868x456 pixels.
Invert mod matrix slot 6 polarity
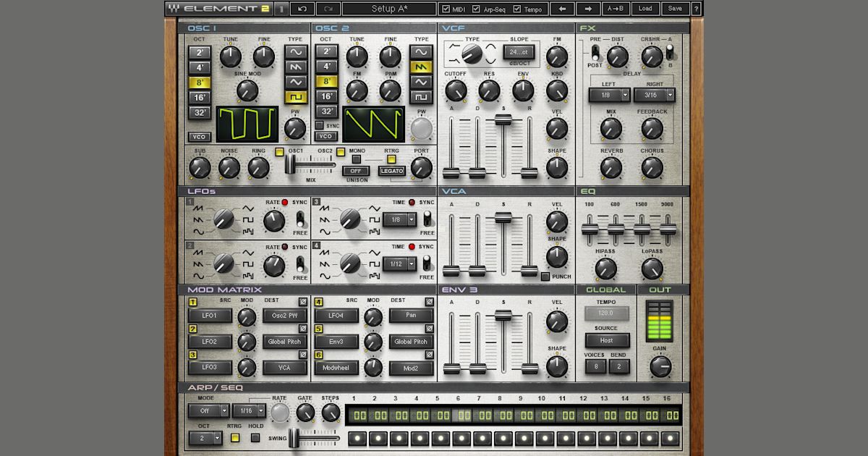coord(430,355)
